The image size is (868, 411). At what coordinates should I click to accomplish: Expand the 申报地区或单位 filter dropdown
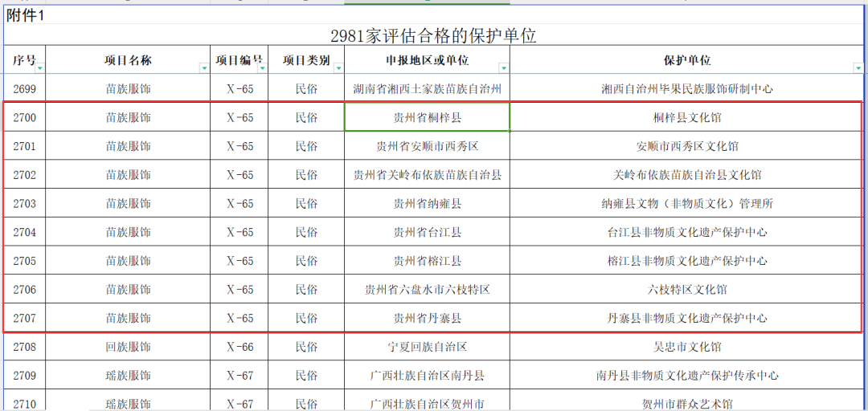pos(504,68)
